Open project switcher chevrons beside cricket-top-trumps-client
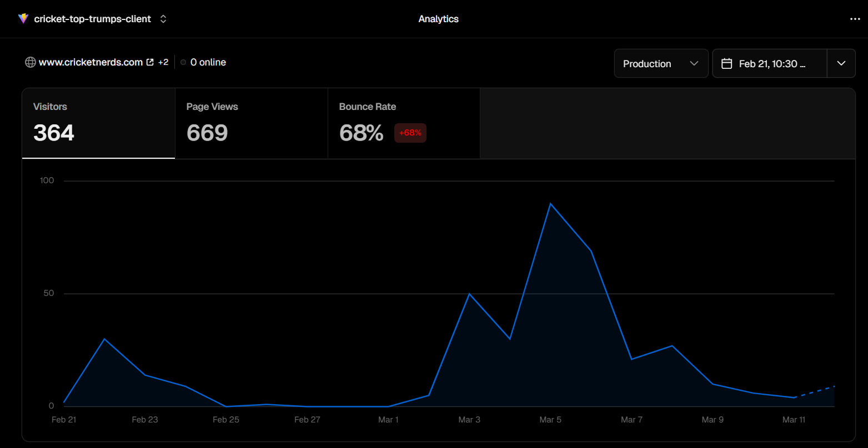This screenshot has width=868, height=448. coord(163,19)
